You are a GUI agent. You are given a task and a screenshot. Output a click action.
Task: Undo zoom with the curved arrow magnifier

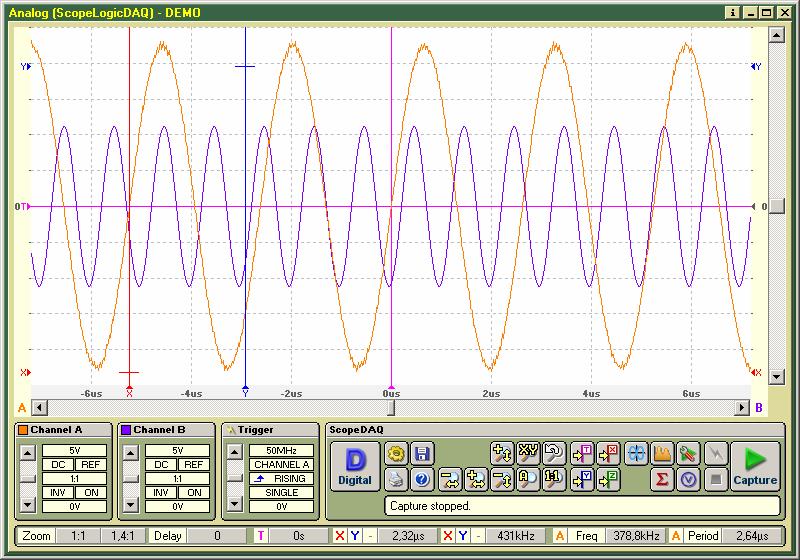pos(554,453)
